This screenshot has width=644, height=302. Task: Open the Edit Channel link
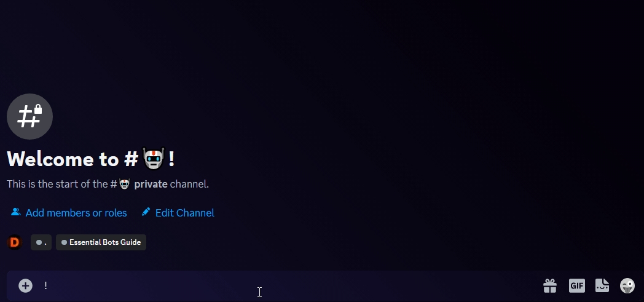pos(184,213)
